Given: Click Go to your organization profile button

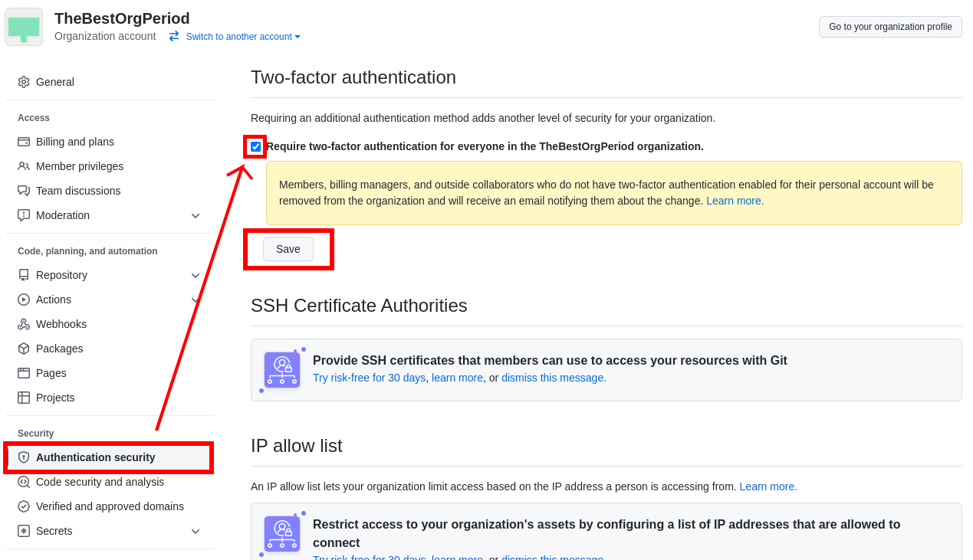Looking at the screenshot, I should 890,27.
